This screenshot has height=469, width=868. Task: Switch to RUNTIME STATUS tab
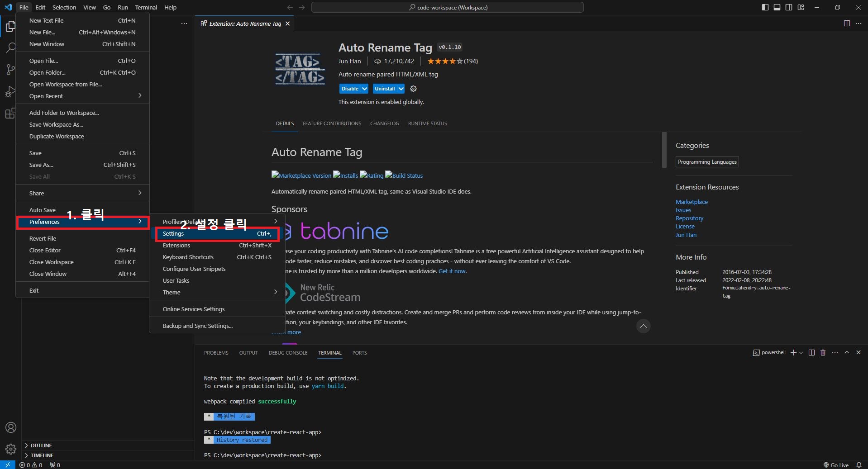pyautogui.click(x=427, y=123)
